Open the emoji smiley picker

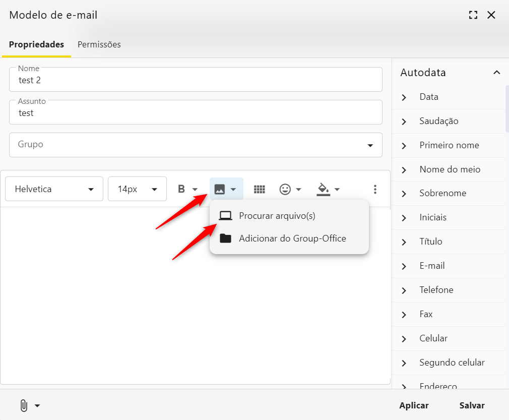tap(285, 190)
